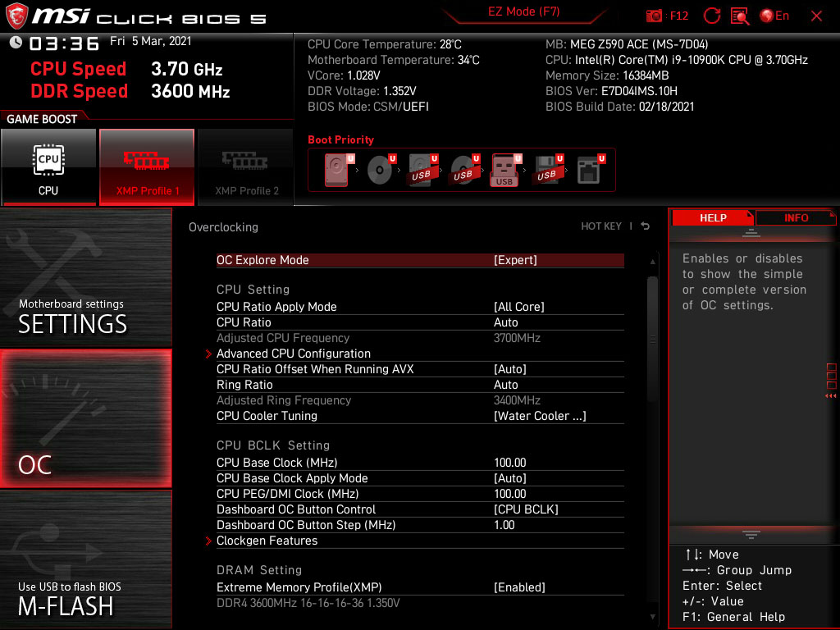The image size is (840, 630).
Task: Click the USB flash drive boot device
Action: pos(504,170)
